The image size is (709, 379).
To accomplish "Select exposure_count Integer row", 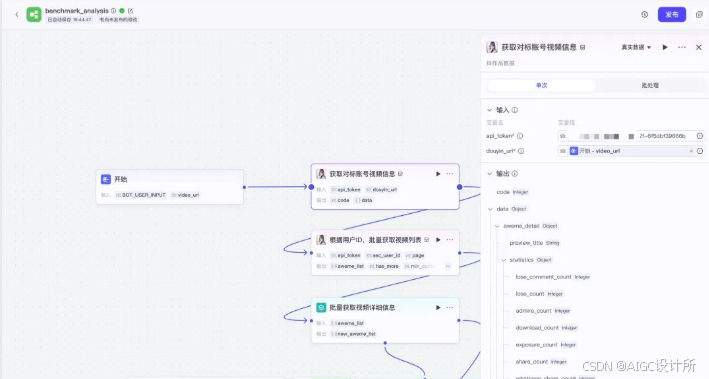I will [546, 345].
